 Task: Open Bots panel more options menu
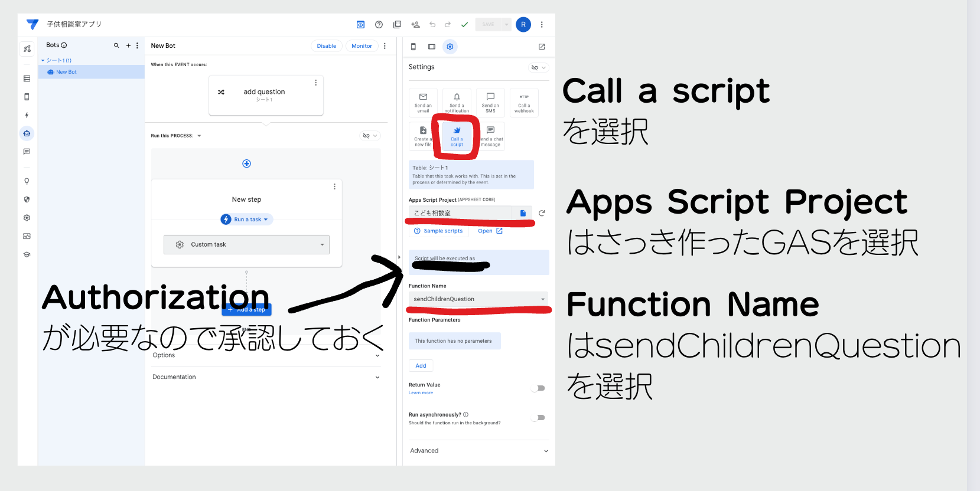(137, 45)
